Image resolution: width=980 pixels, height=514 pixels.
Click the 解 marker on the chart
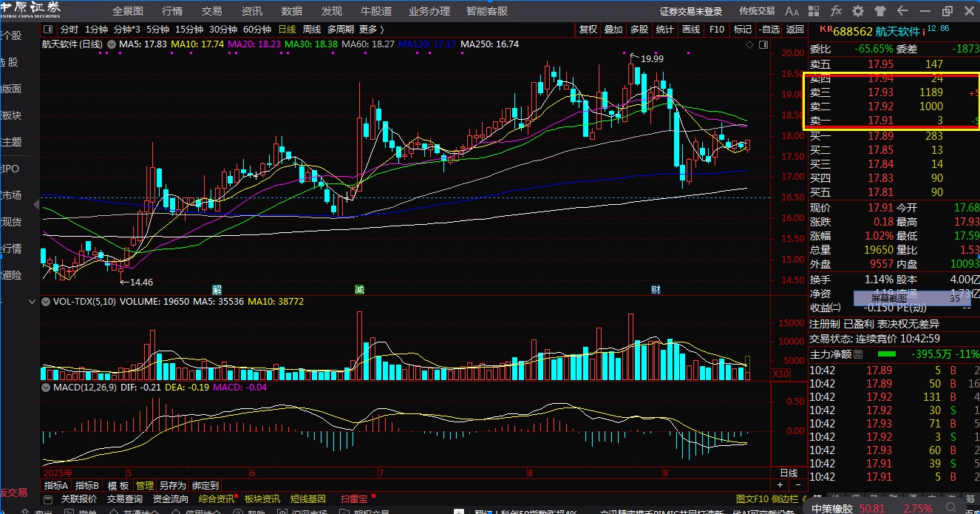pos(217,289)
